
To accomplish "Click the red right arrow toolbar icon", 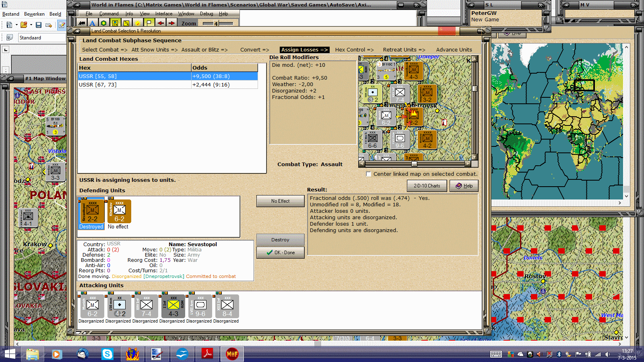I will point(171,23).
